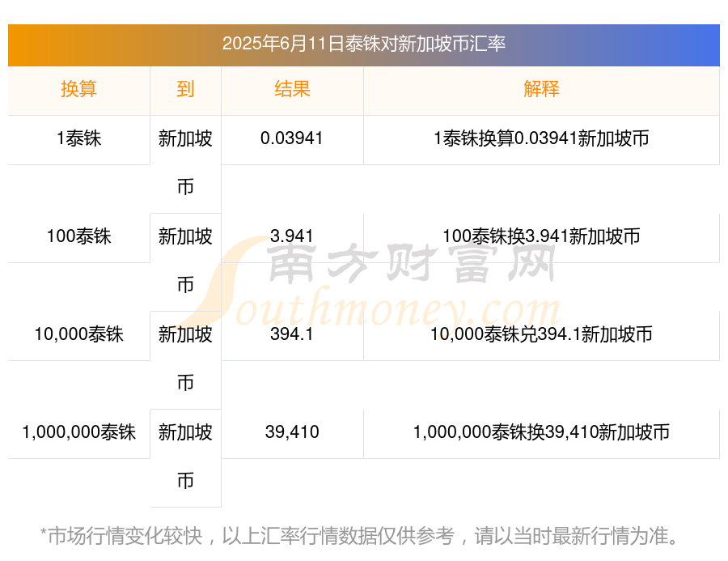Click the '解释' column header
728x561 pixels.
tap(541, 89)
